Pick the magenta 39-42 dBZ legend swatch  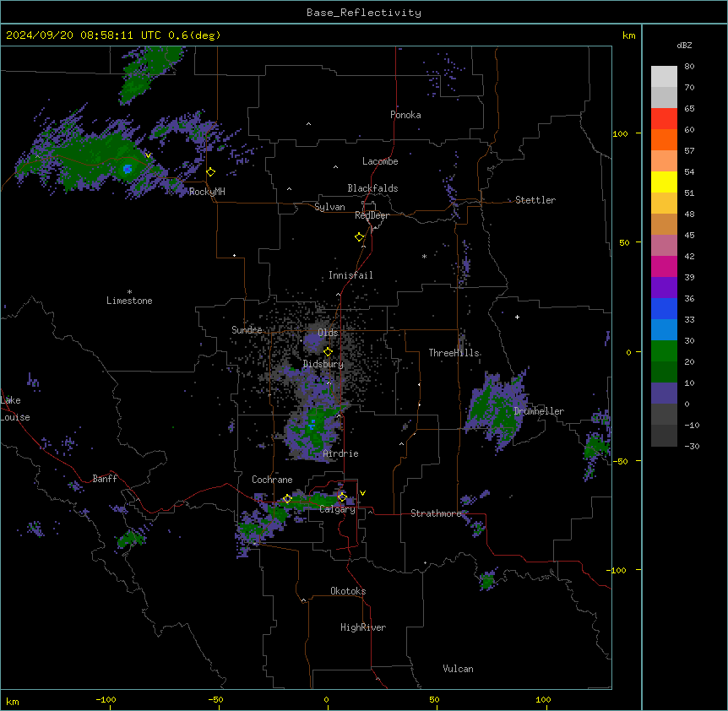click(x=664, y=266)
